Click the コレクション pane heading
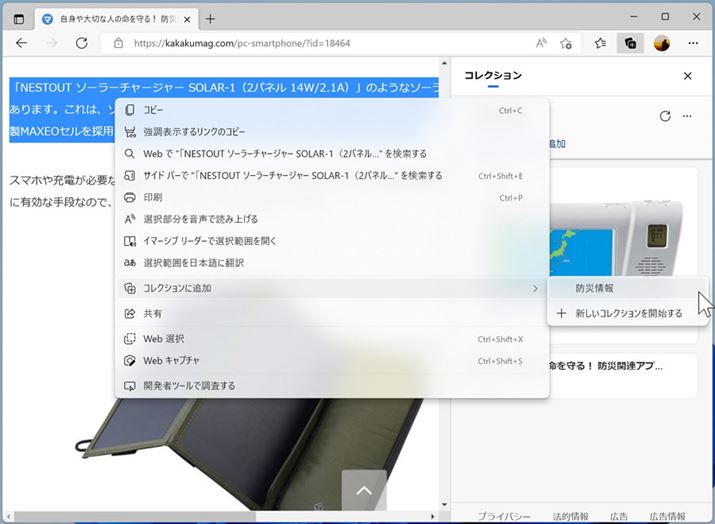This screenshot has height=524, width=715. [493, 75]
